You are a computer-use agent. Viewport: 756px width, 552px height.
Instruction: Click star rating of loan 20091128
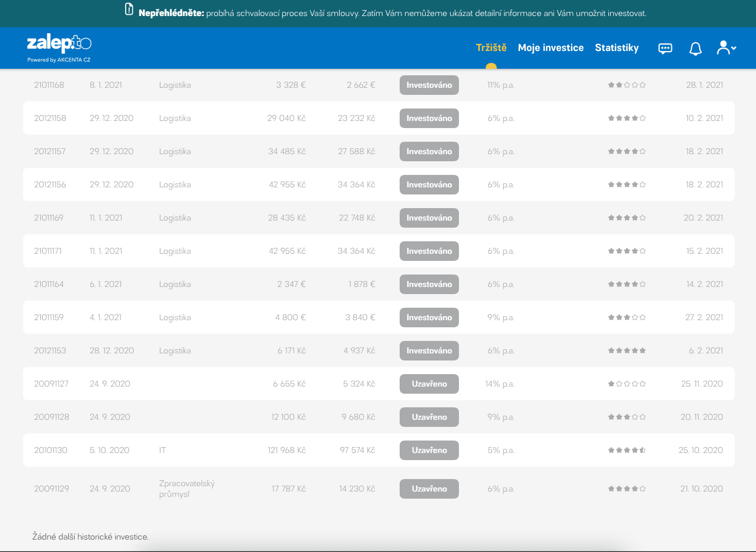627,417
